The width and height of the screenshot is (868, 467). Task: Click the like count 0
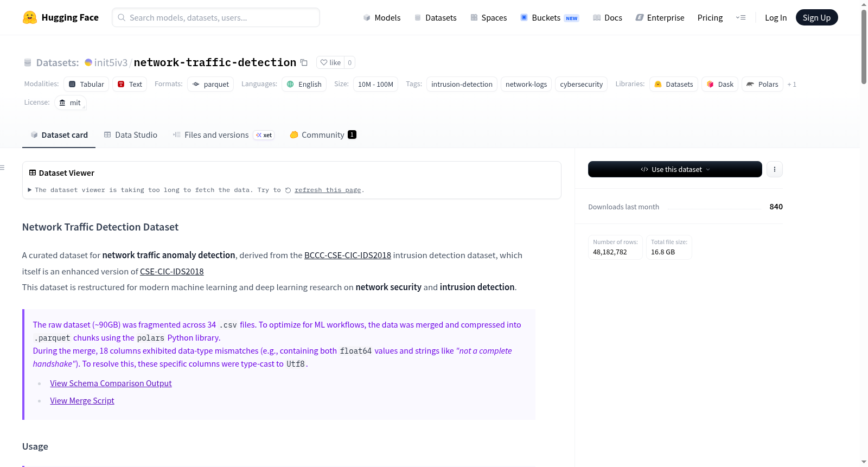[350, 62]
